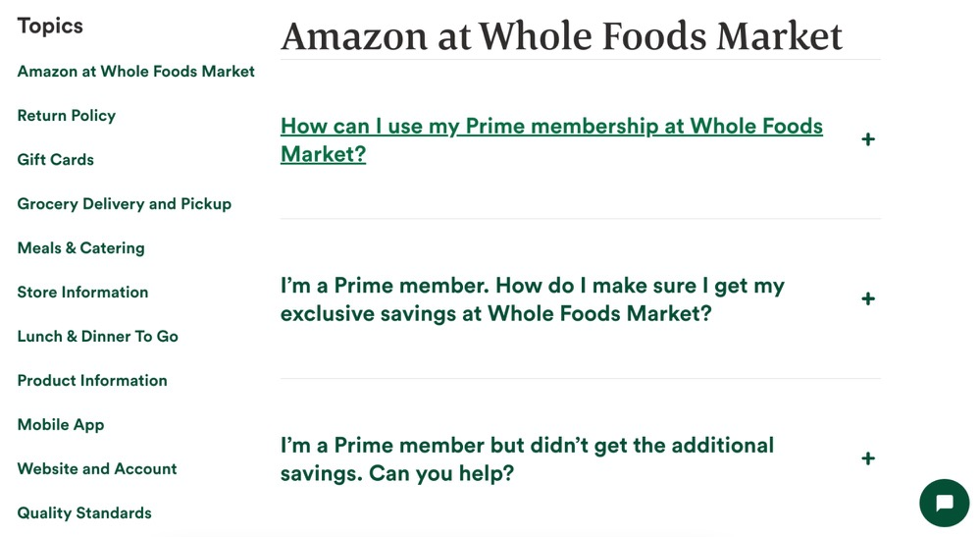This screenshot has height=537, width=980.
Task: Go to Quality Standards topic
Action: (x=84, y=513)
